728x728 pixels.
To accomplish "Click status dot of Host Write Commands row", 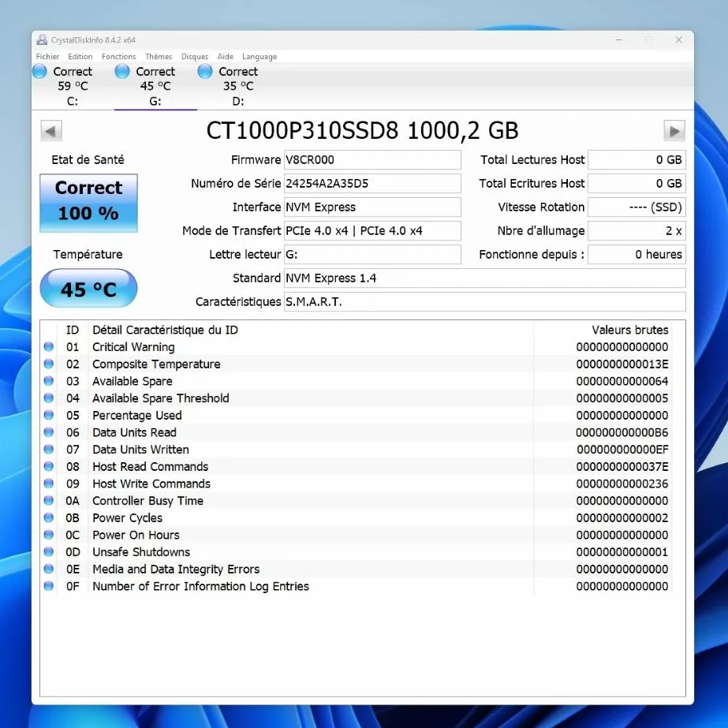I will pyautogui.click(x=49, y=483).
